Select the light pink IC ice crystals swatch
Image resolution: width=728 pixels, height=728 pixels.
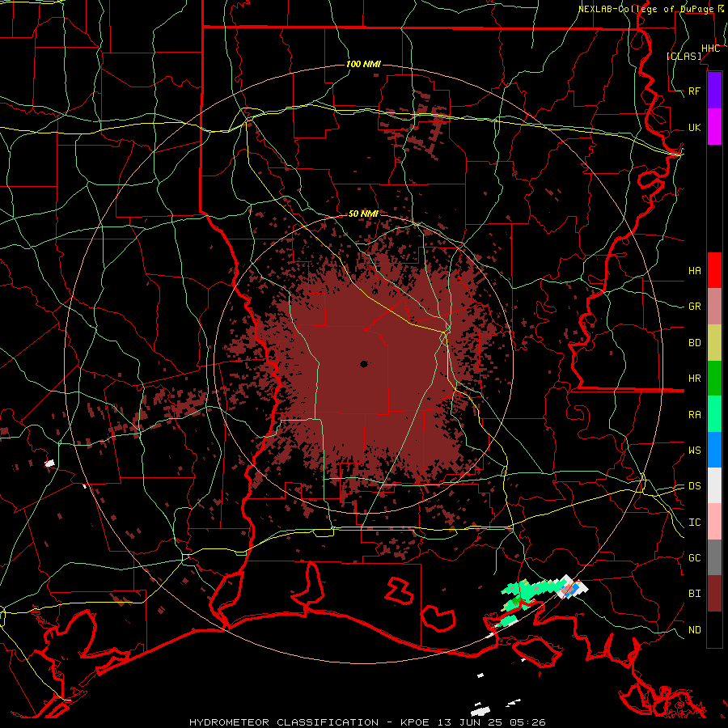(x=714, y=522)
